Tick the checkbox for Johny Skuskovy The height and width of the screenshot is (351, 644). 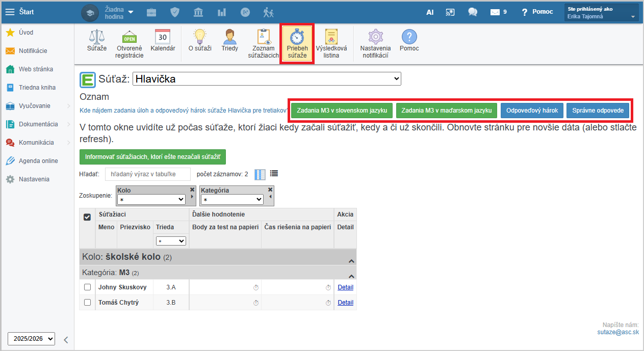point(87,287)
